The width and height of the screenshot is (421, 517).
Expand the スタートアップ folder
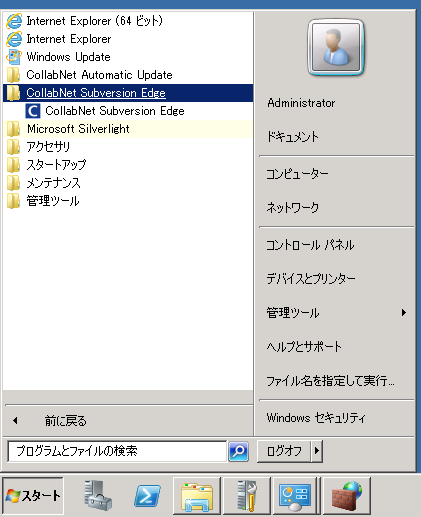pos(128,165)
